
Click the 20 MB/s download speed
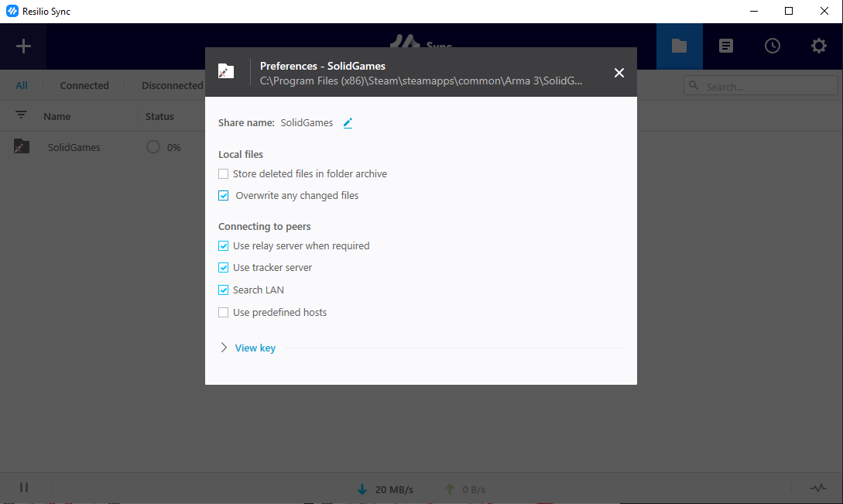394,489
